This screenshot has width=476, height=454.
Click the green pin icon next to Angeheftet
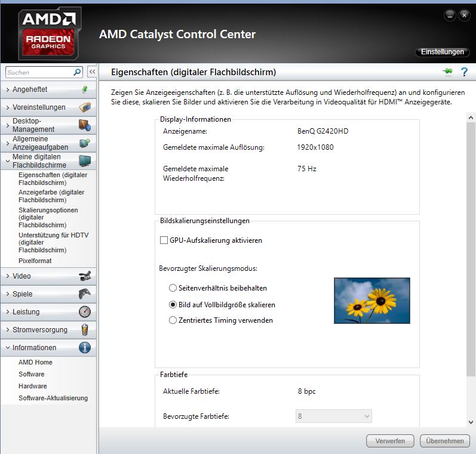pos(85,89)
